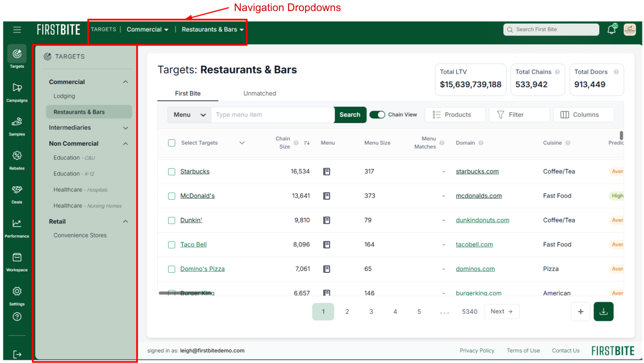Click the Total Chains info icon
The height and width of the screenshot is (363, 644).
[x=557, y=72]
